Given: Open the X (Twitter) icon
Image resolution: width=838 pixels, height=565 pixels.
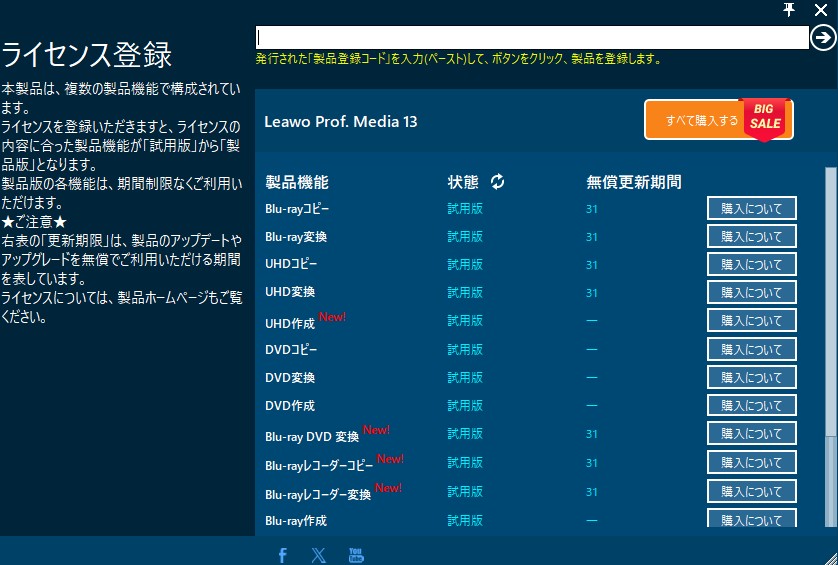Looking at the screenshot, I should (x=319, y=555).
